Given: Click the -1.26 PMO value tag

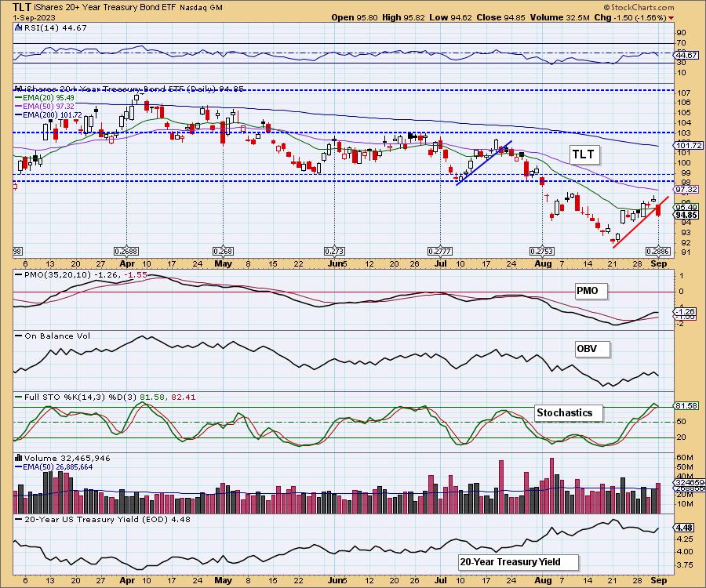Looking at the screenshot, I should coord(685,311).
